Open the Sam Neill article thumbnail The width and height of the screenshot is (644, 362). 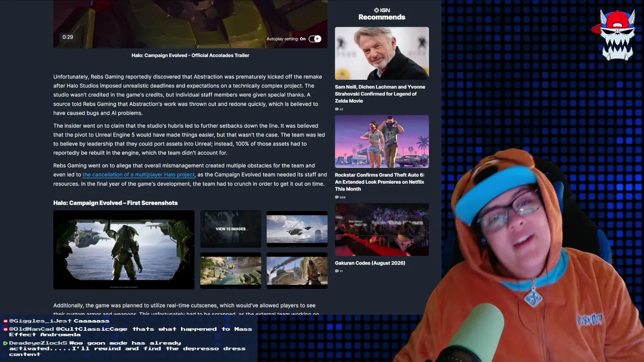click(x=382, y=53)
